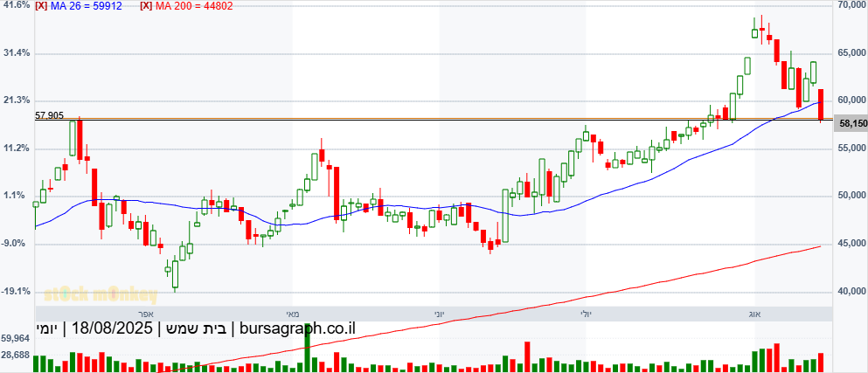The image size is (868, 373).
Task: Remove the MA 26 indicator via its [X]
Action: 41,6
